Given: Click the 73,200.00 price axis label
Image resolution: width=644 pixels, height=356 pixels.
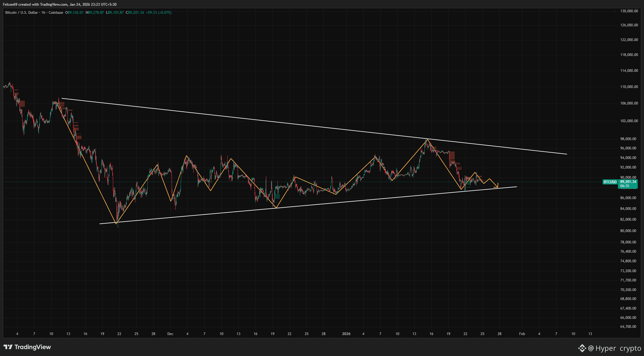Looking at the screenshot, I should 628,271.
